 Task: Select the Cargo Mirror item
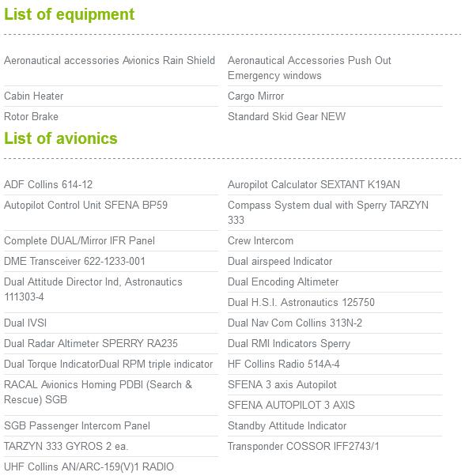coord(256,96)
